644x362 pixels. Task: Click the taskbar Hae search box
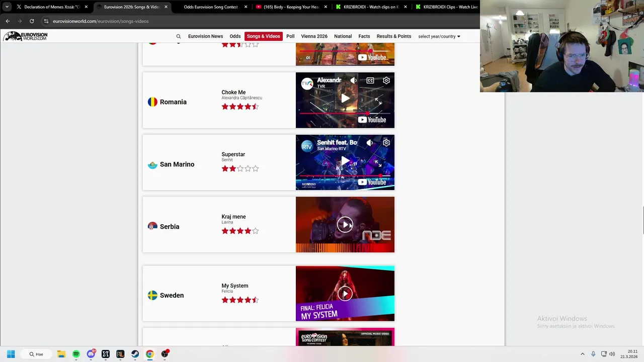point(37,354)
